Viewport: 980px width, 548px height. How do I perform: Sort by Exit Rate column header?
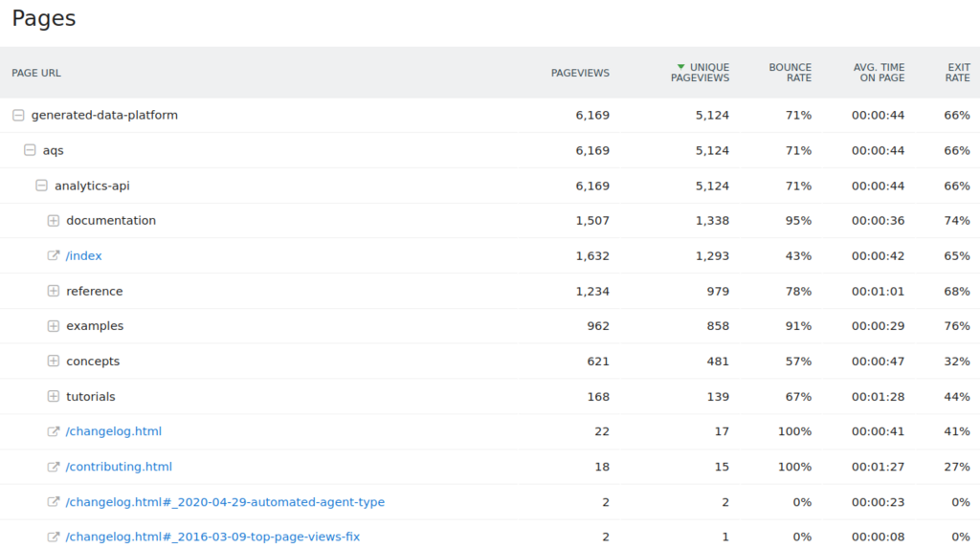tap(957, 73)
